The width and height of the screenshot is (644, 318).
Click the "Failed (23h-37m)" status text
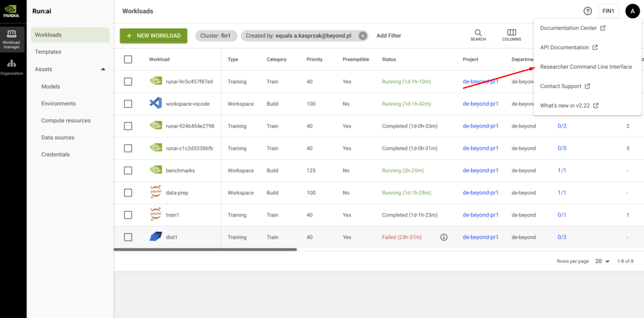(x=402, y=237)
